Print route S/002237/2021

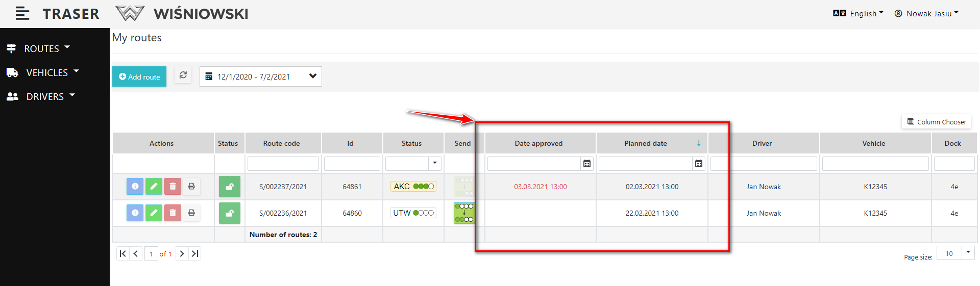pos(191,187)
